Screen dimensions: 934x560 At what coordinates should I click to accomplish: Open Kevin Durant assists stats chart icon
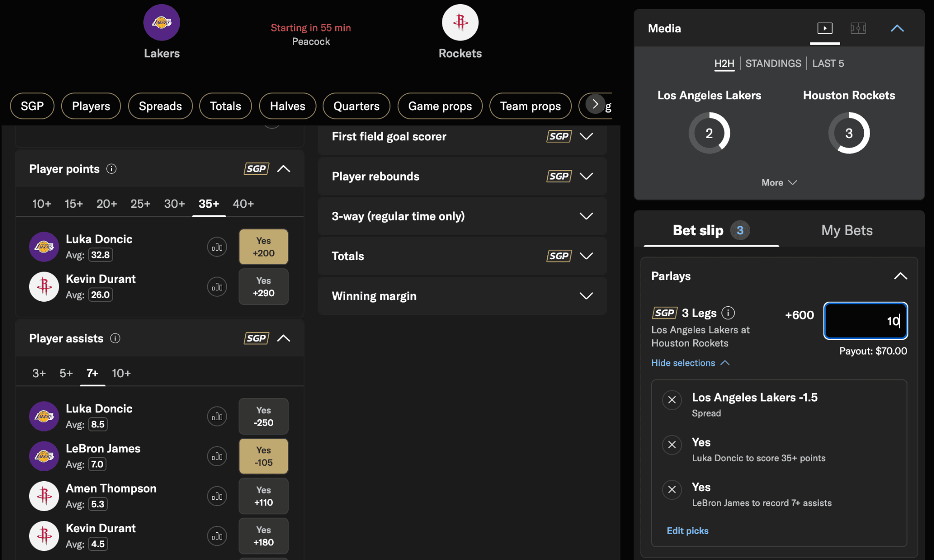[217, 536]
